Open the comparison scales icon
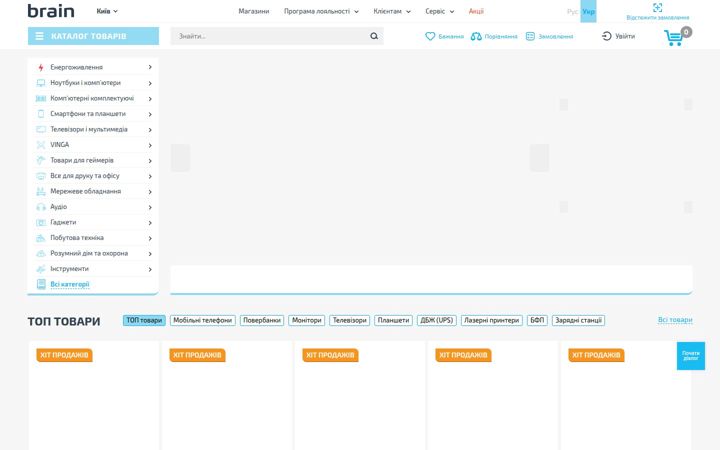Viewport: 720px width, 450px height. [x=476, y=36]
